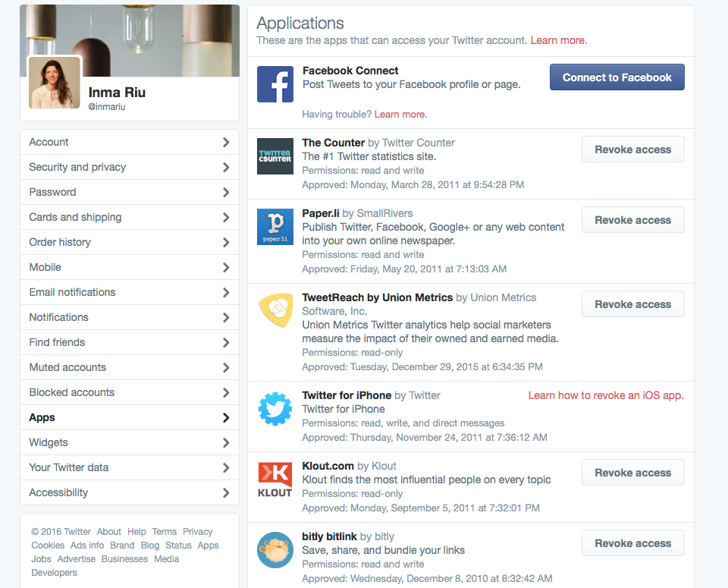Click the Businesses footer link
The height and width of the screenshot is (588, 728).
pyautogui.click(x=124, y=558)
